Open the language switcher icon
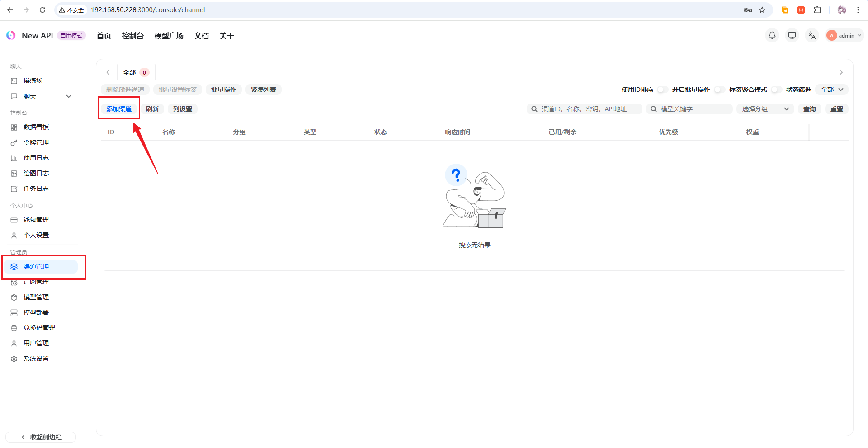The width and height of the screenshot is (868, 448). [x=811, y=35]
